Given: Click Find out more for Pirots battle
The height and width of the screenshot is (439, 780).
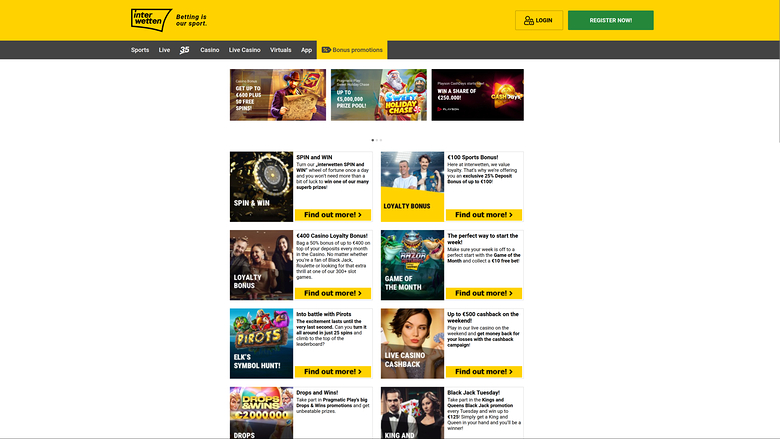Looking at the screenshot, I should (x=332, y=371).
